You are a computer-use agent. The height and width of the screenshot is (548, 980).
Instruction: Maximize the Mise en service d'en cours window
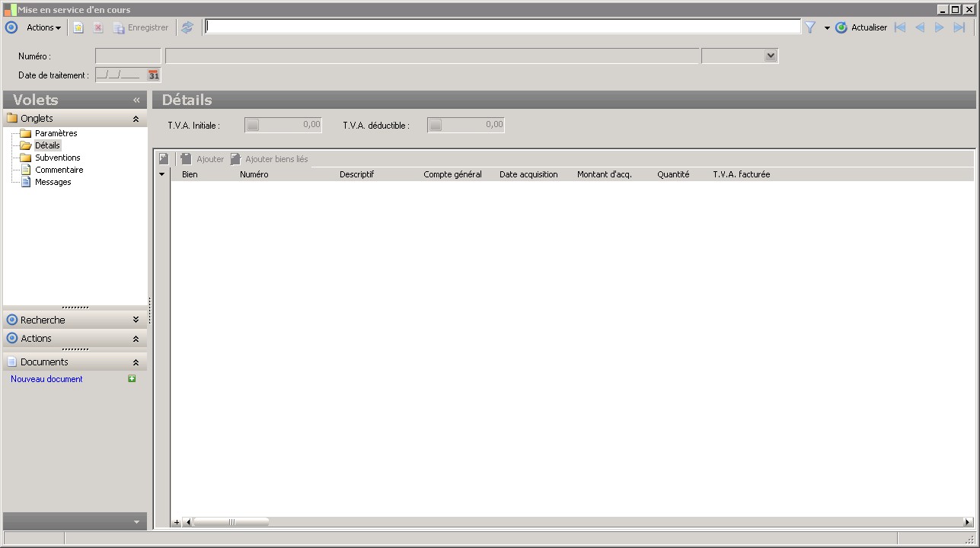[955, 10]
